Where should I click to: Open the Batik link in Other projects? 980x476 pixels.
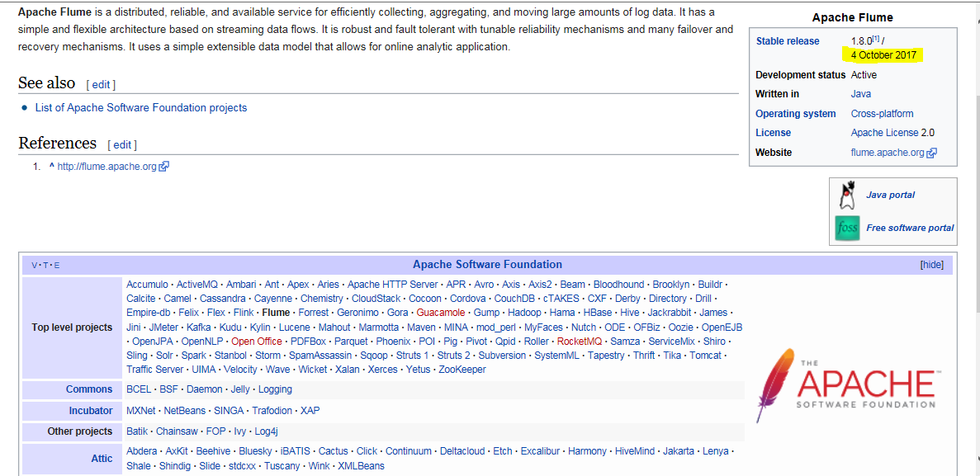pyautogui.click(x=137, y=431)
